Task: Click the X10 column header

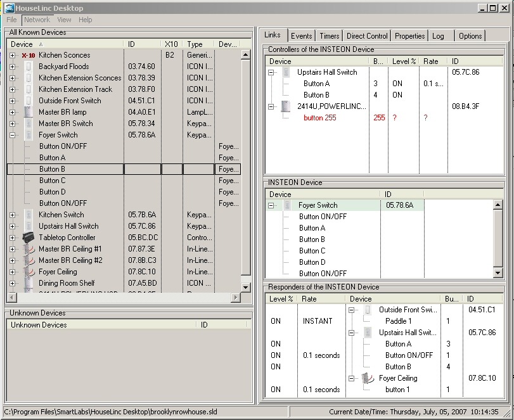Action: click(x=172, y=44)
